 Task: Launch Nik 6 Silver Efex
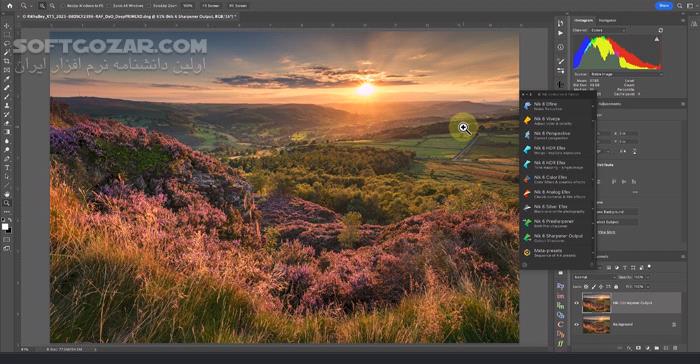[558, 209]
